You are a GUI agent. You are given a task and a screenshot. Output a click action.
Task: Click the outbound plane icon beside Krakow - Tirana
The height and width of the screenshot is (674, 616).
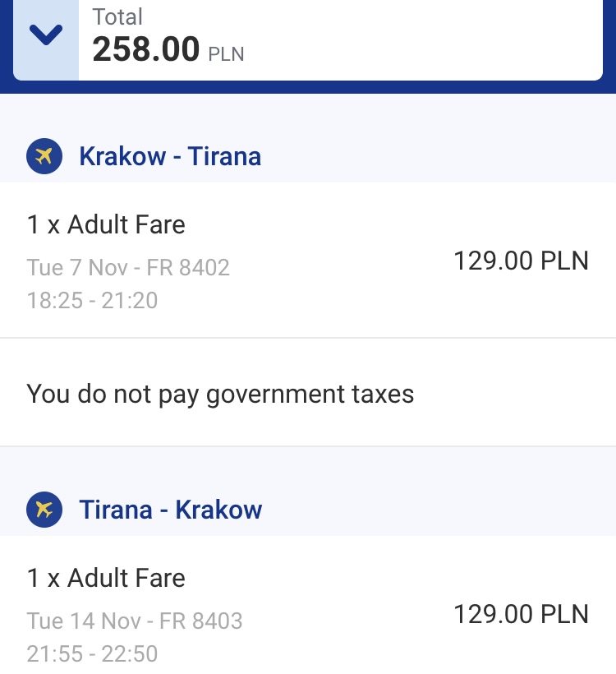[x=44, y=156]
